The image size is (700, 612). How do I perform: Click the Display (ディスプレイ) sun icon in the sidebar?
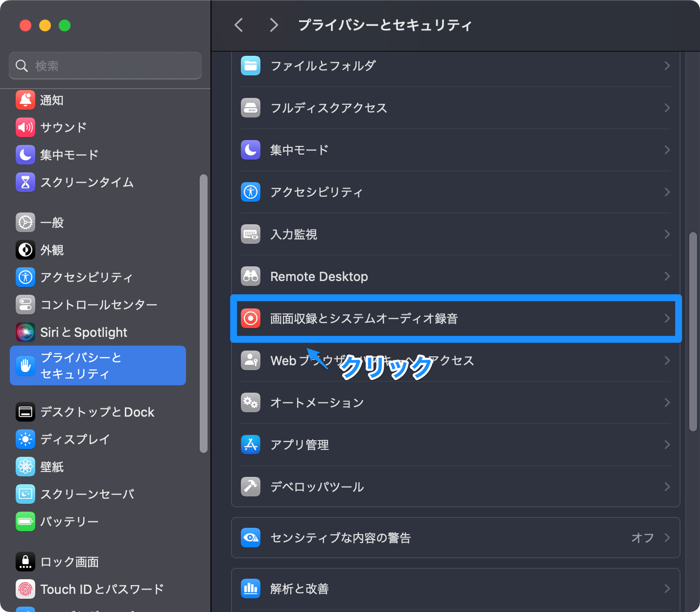pyautogui.click(x=25, y=440)
